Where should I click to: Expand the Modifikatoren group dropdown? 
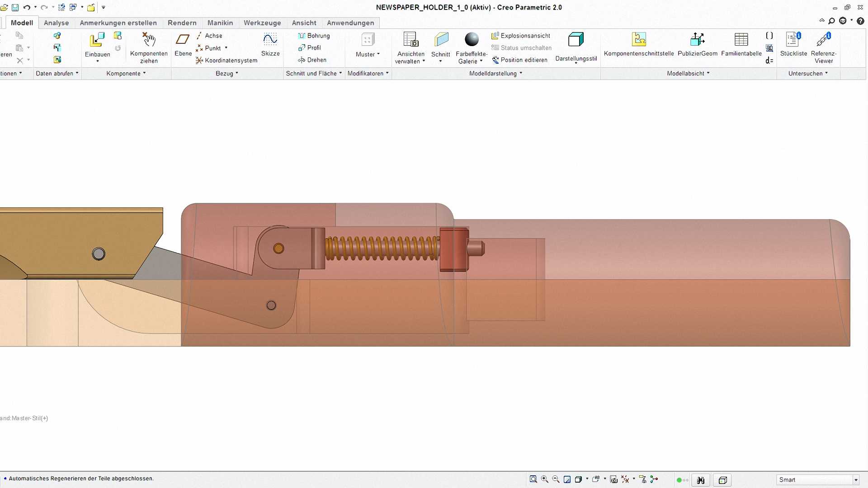[368, 74]
